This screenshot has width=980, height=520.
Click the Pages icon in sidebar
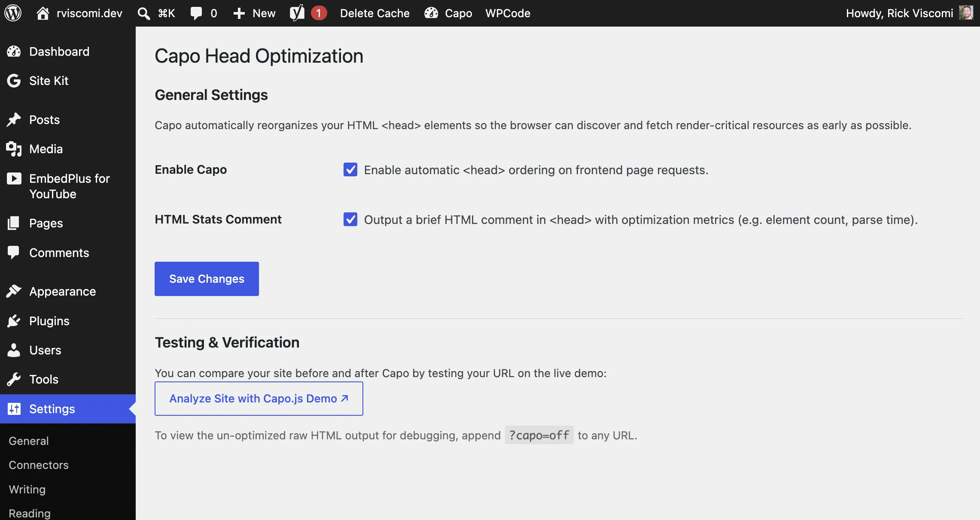[x=14, y=223]
